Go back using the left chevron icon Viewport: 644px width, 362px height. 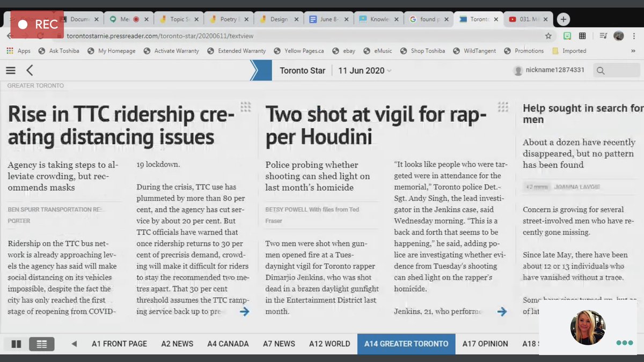pos(30,70)
